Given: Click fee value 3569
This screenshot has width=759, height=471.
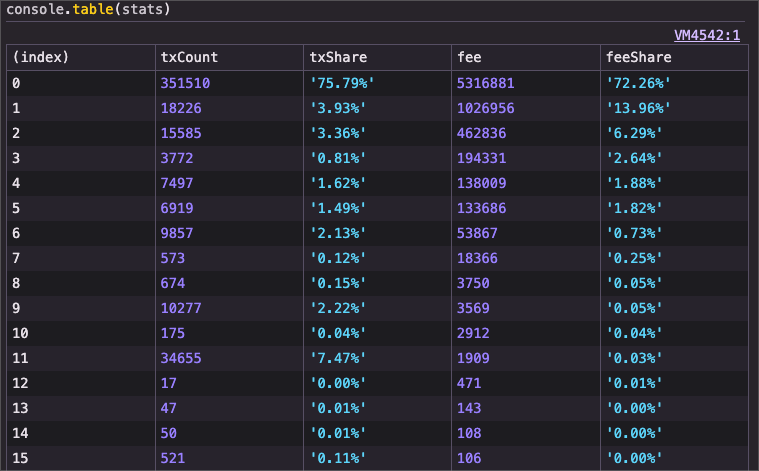Looking at the screenshot, I should click(473, 308).
